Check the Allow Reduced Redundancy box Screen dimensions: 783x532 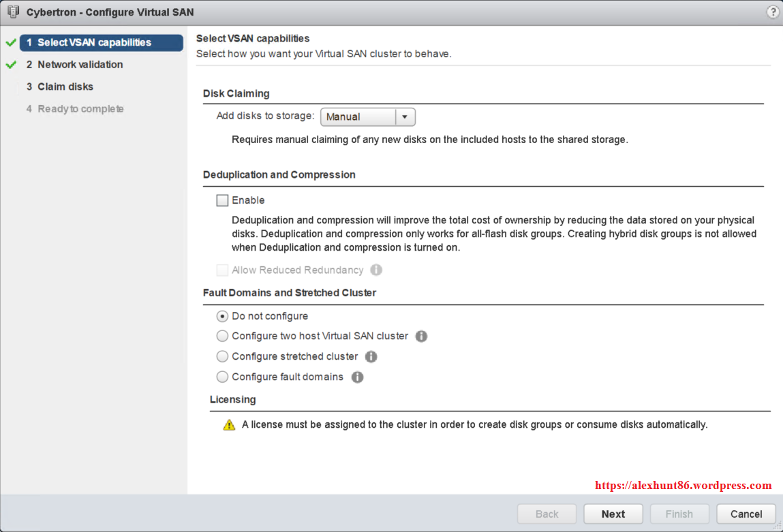221,270
